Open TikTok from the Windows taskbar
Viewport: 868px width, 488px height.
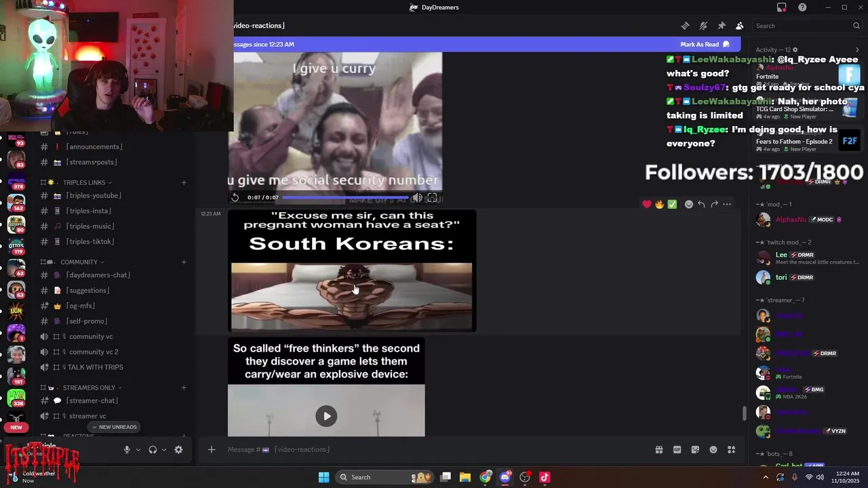[545, 477]
